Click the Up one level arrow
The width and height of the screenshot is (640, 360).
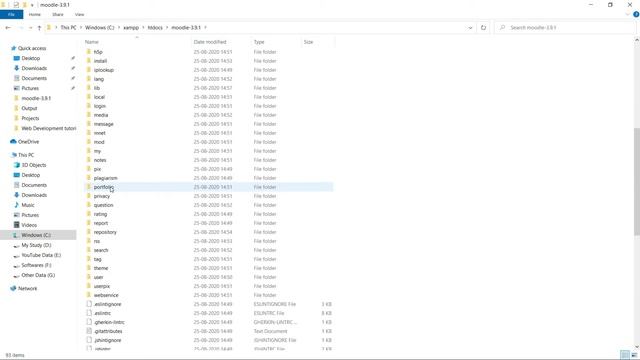pyautogui.click(x=39, y=28)
